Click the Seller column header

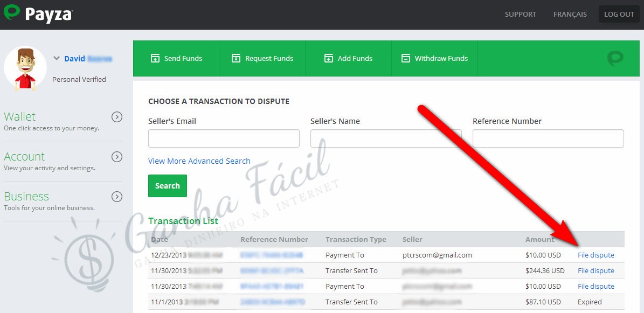pyautogui.click(x=412, y=239)
